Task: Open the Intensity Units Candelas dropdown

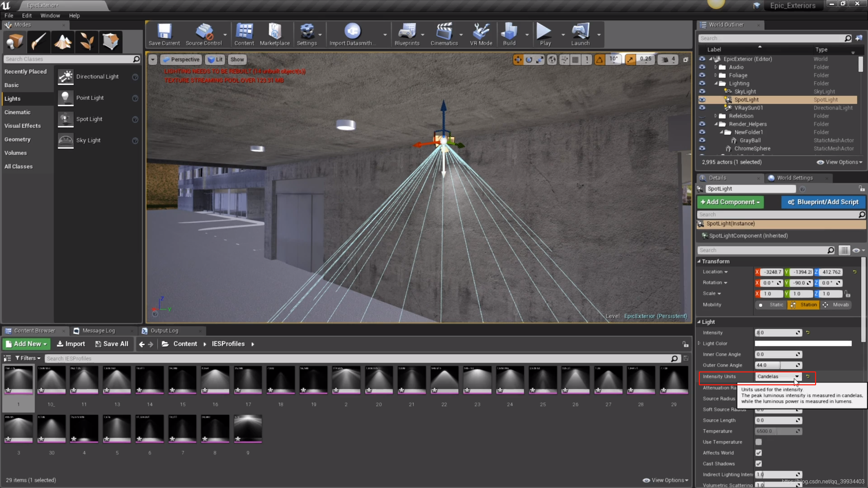Action: [x=778, y=377]
